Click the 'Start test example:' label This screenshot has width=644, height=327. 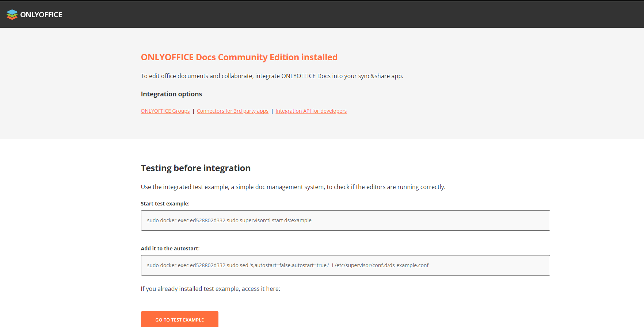(x=165, y=204)
